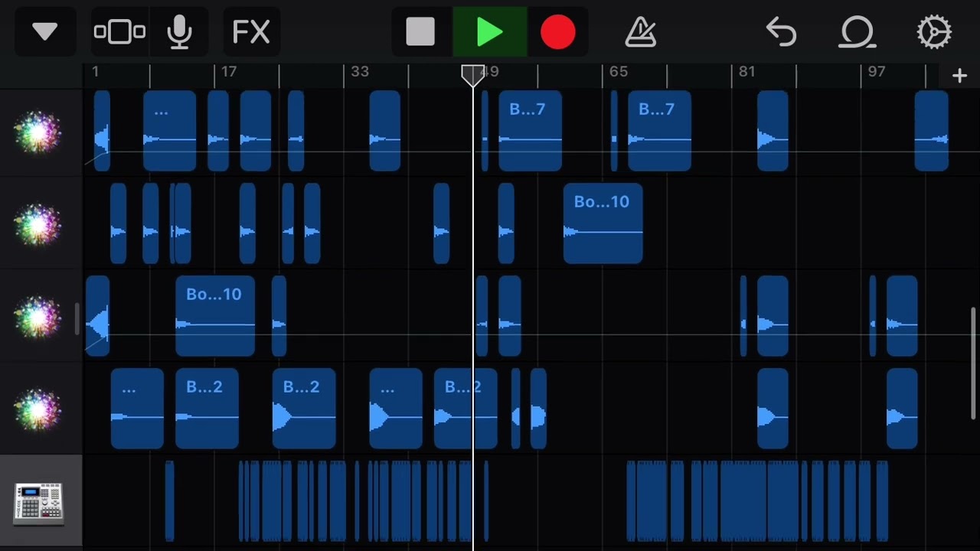Select last region on the first track

(x=932, y=131)
